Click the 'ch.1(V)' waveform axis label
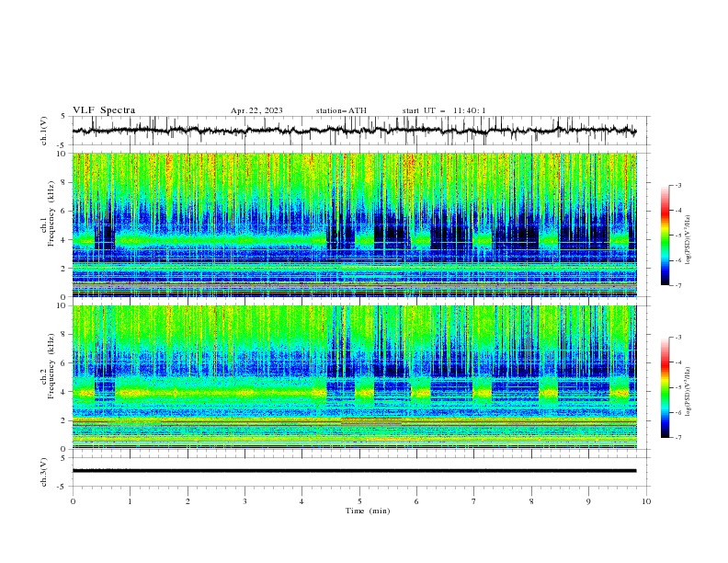728x563 pixels. 44,131
